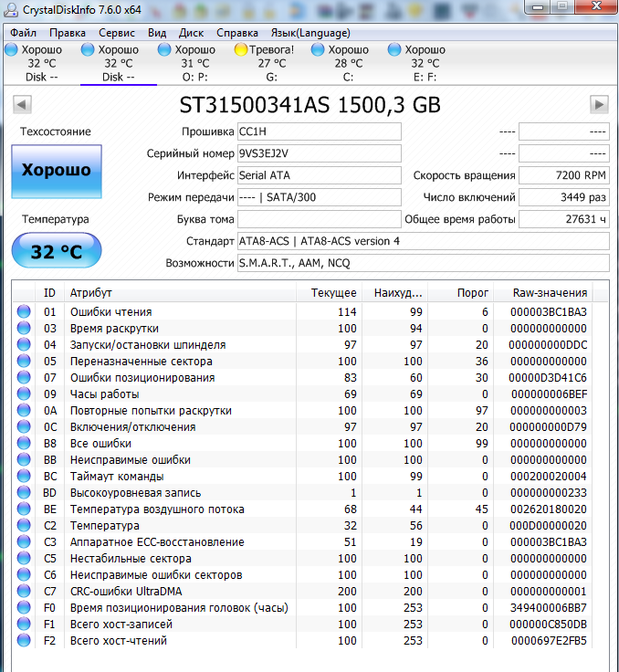Click the empty Буква тома field
Image resolution: width=619 pixels, height=672 pixels.
(x=320, y=219)
